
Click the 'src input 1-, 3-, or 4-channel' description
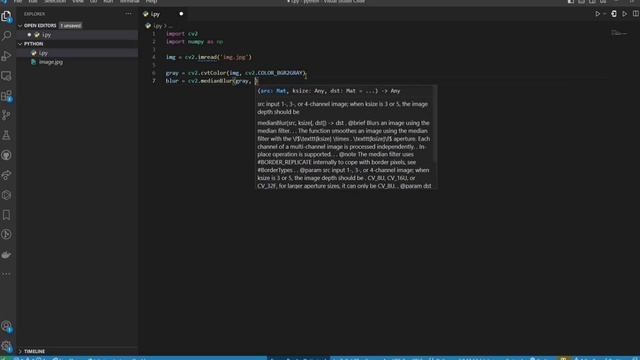(342, 108)
